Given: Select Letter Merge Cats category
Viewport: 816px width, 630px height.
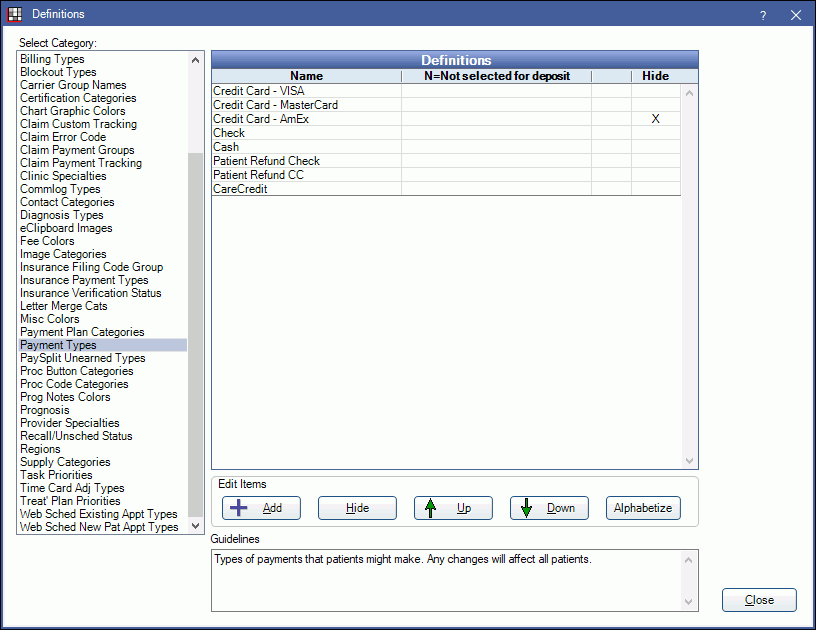Looking at the screenshot, I should [x=103, y=306].
